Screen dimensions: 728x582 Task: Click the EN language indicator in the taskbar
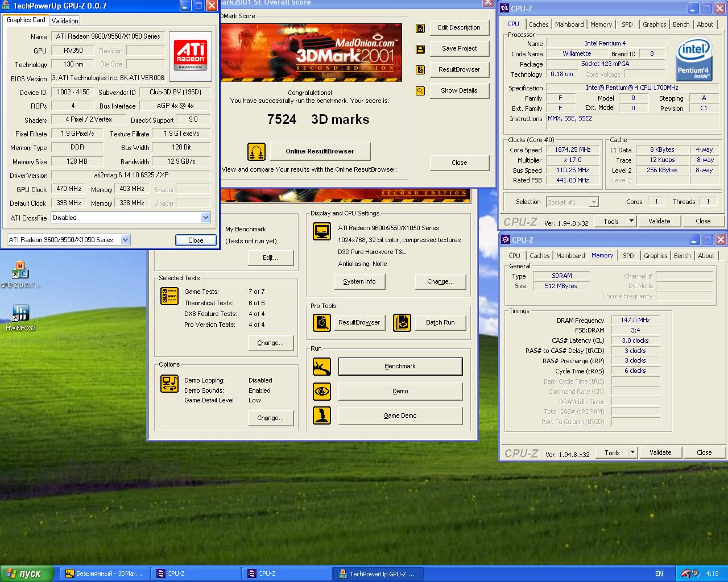[659, 573]
